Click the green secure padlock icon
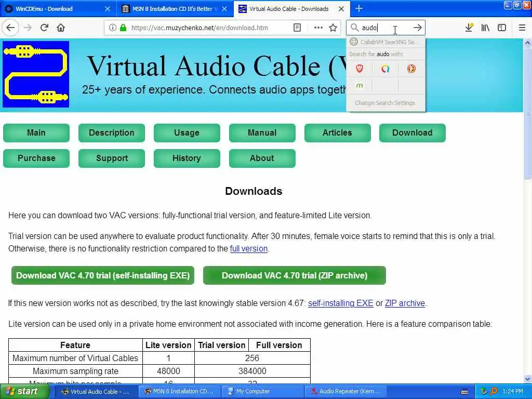Viewport: 532px width, 399px height. click(123, 28)
